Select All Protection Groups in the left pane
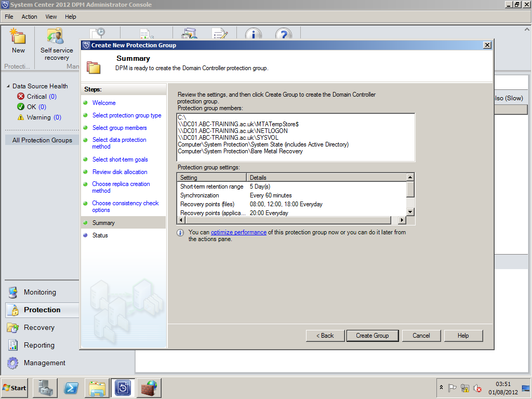532x399 pixels. 42,140
